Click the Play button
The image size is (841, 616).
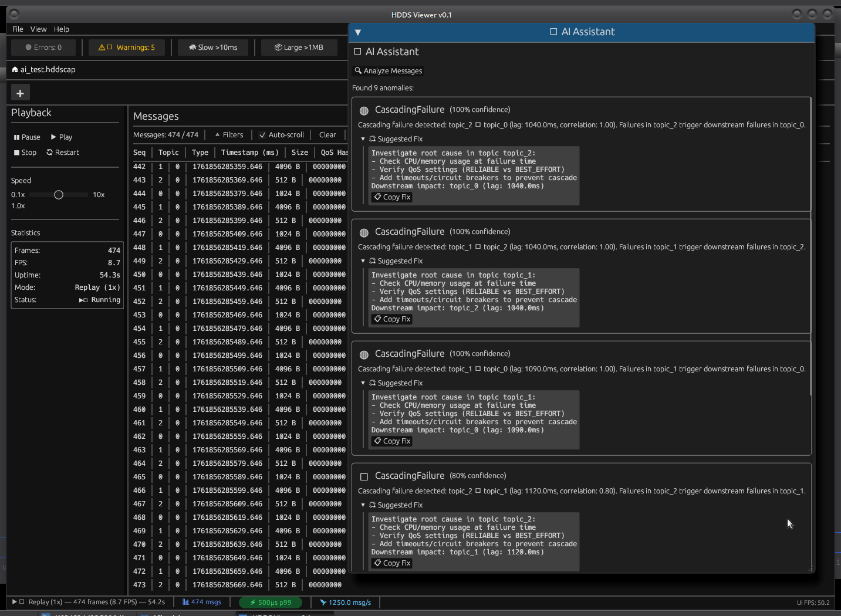point(62,137)
